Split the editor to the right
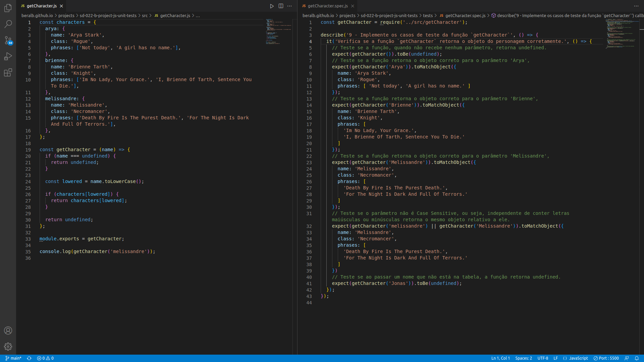 point(281,6)
